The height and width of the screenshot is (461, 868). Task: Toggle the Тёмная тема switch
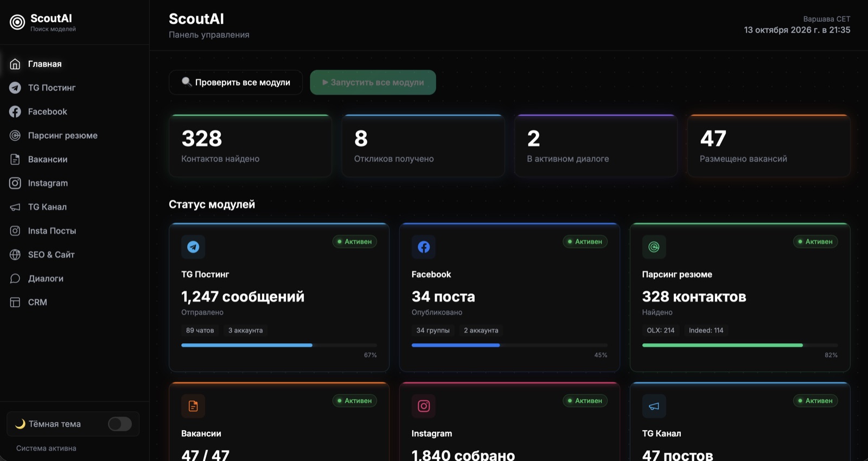tap(120, 424)
